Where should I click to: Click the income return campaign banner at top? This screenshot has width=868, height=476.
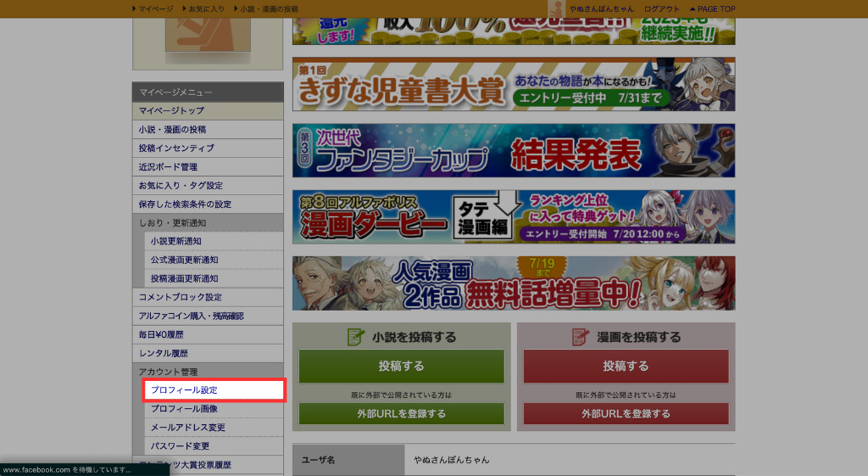[514, 31]
